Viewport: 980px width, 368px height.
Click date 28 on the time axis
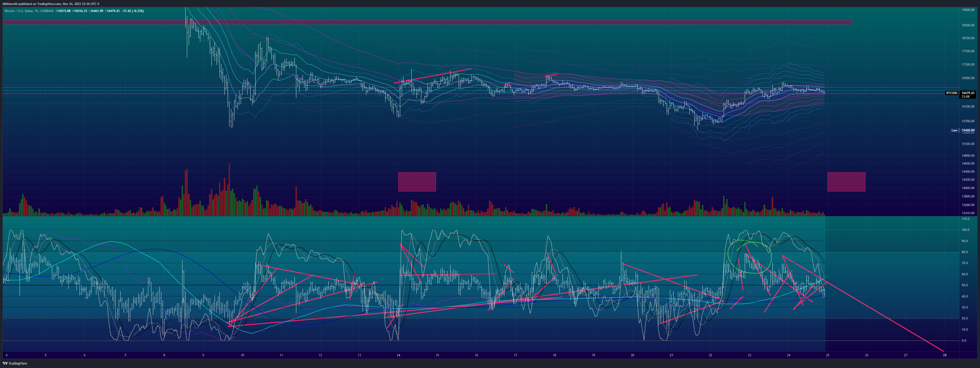coord(944,355)
